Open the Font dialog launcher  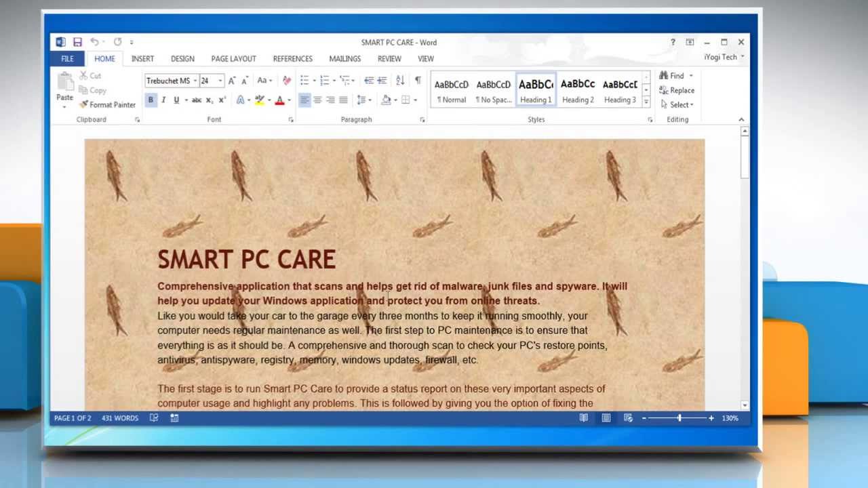coord(291,119)
